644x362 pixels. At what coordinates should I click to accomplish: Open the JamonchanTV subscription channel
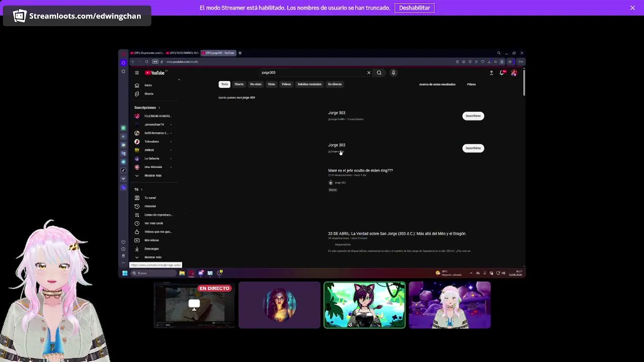pos(153,125)
